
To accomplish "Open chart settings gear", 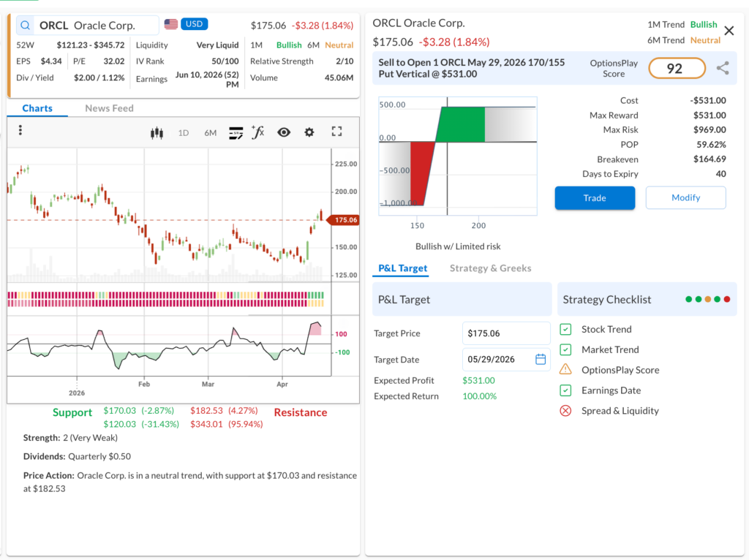I will 309,132.
